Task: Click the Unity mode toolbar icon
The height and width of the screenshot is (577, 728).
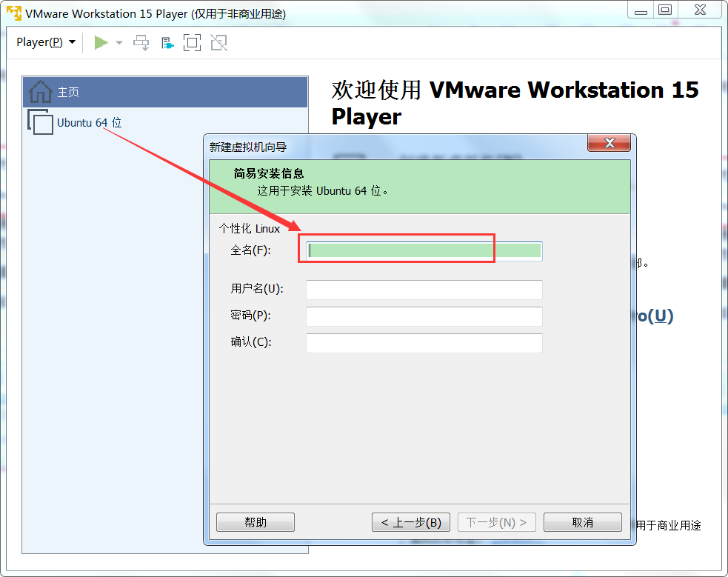Action: pos(218,43)
